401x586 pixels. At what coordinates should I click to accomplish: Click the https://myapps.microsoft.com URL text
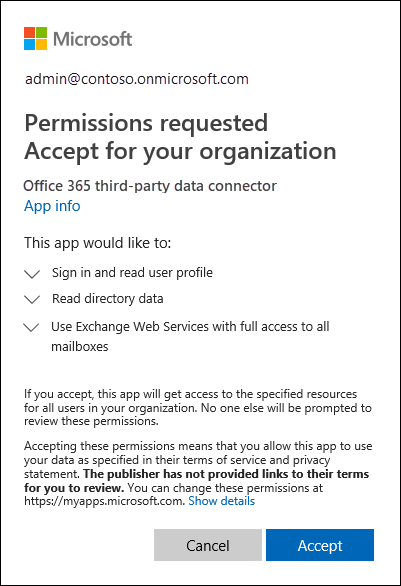point(105,501)
